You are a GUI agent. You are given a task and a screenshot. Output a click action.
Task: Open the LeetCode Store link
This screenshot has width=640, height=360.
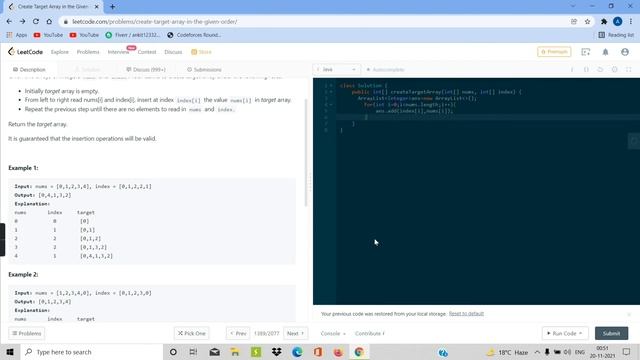(201, 52)
